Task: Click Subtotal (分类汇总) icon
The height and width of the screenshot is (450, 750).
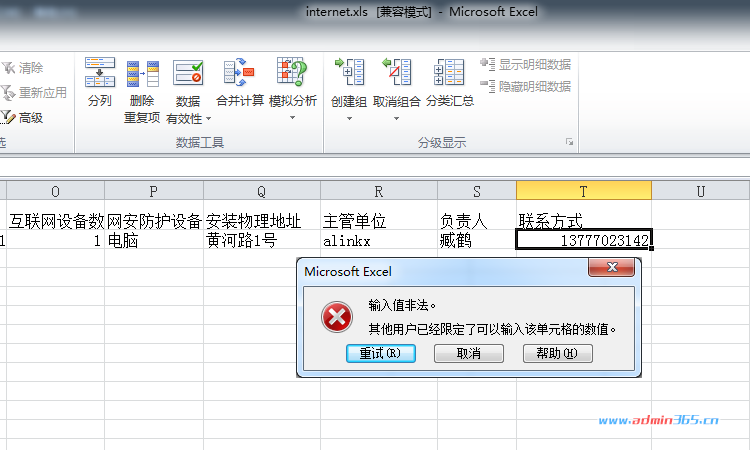Action: click(x=449, y=72)
